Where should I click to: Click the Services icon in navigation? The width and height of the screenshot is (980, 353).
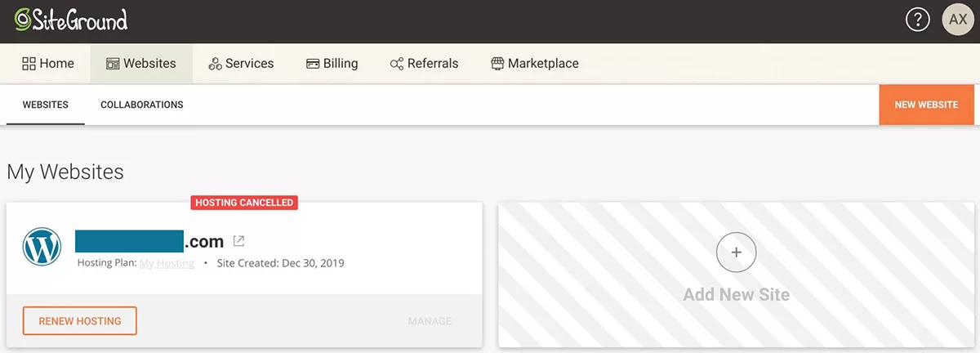[x=216, y=64]
